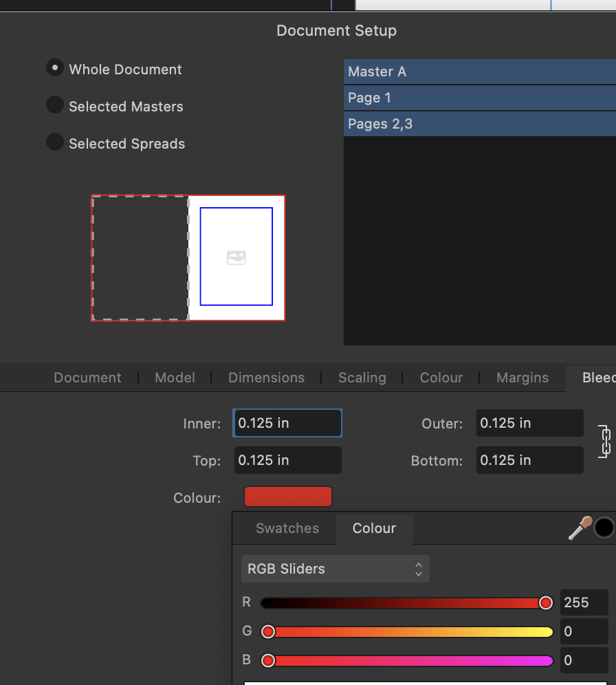Click the image placeholder icon in the page preview
This screenshot has height=685, width=616.
click(236, 258)
